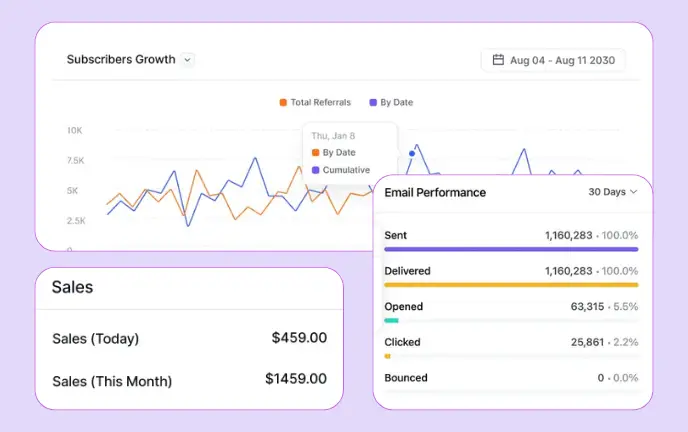
Task: Click the $459.00 value
Action: point(299,338)
